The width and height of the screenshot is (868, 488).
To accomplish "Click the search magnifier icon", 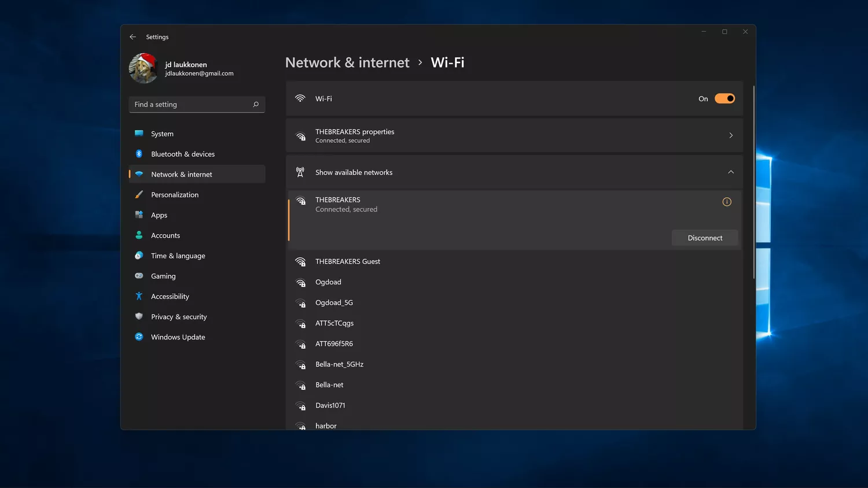I will click(x=256, y=105).
